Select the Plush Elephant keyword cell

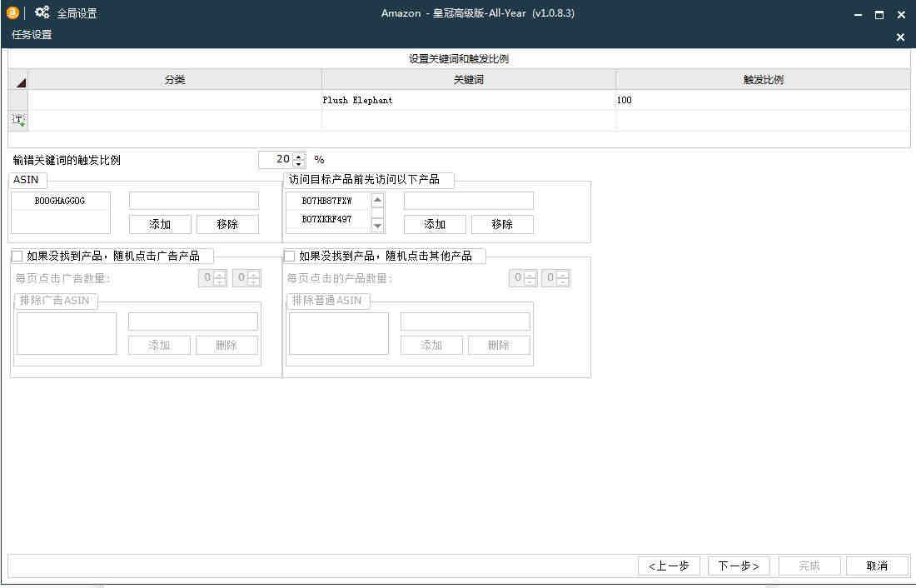pos(469,100)
